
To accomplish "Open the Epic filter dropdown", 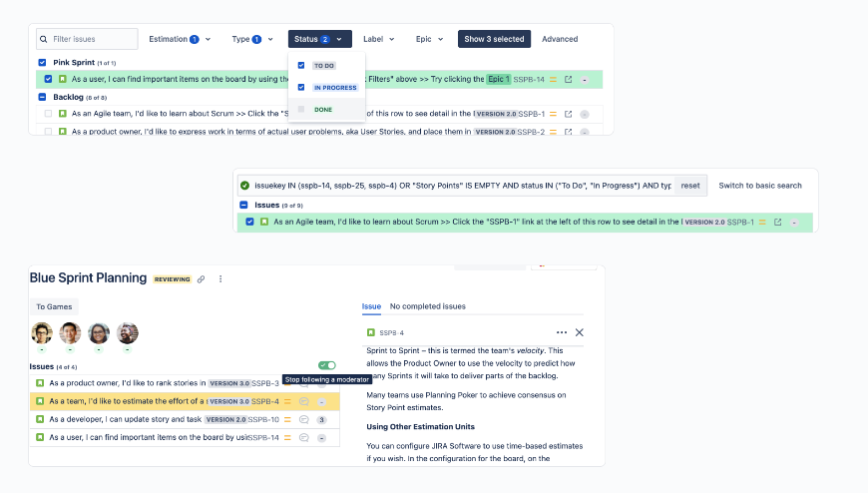I will click(430, 39).
